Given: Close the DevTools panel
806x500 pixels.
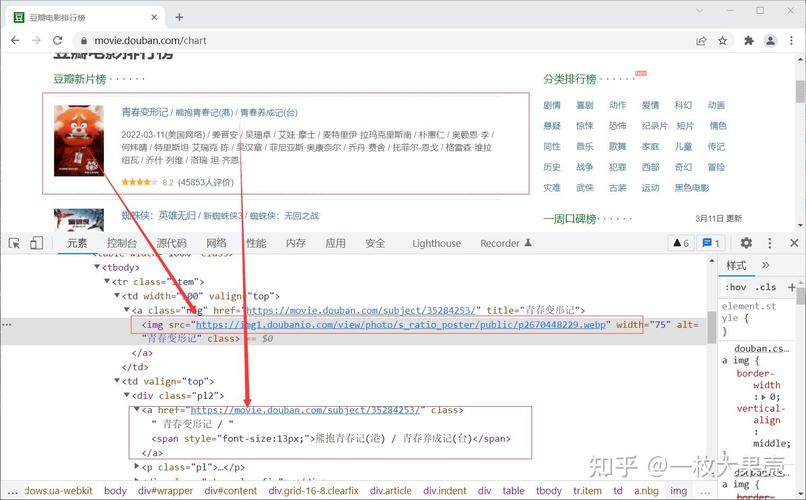Looking at the screenshot, I should pos(794,243).
